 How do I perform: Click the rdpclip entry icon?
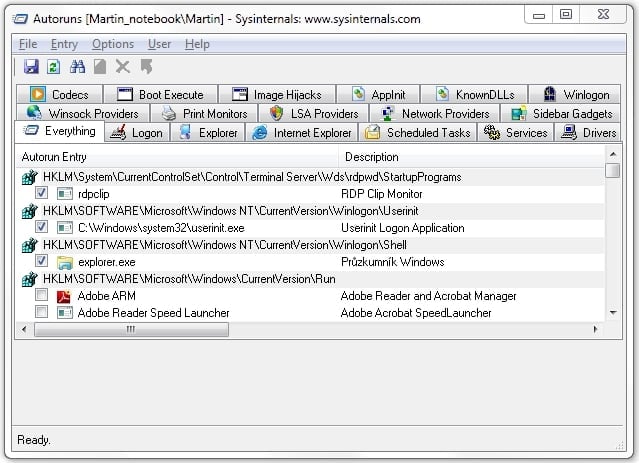[x=65, y=194]
